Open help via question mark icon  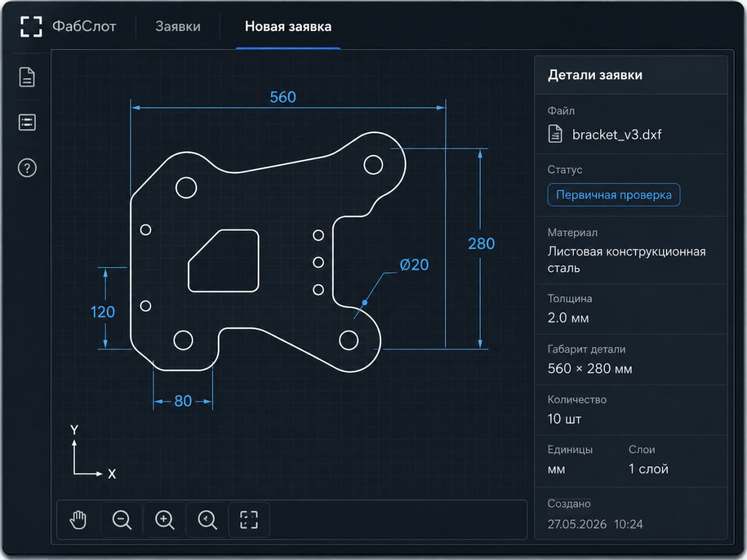[27, 168]
